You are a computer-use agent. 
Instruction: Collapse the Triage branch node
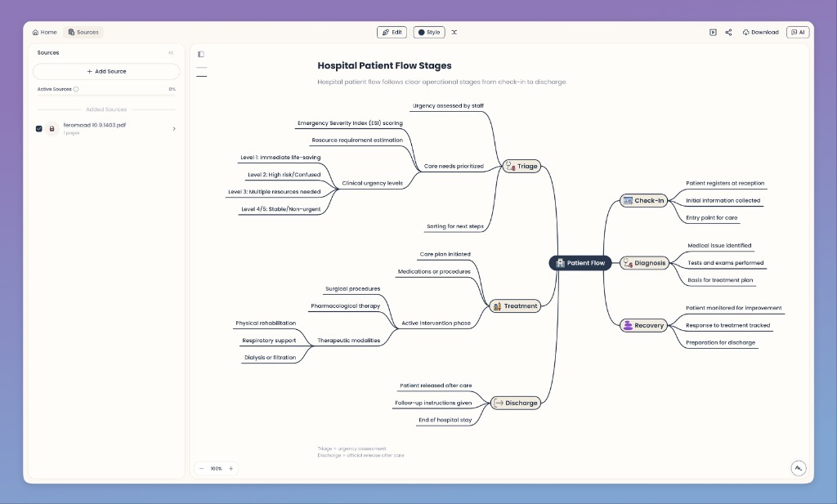(x=522, y=166)
